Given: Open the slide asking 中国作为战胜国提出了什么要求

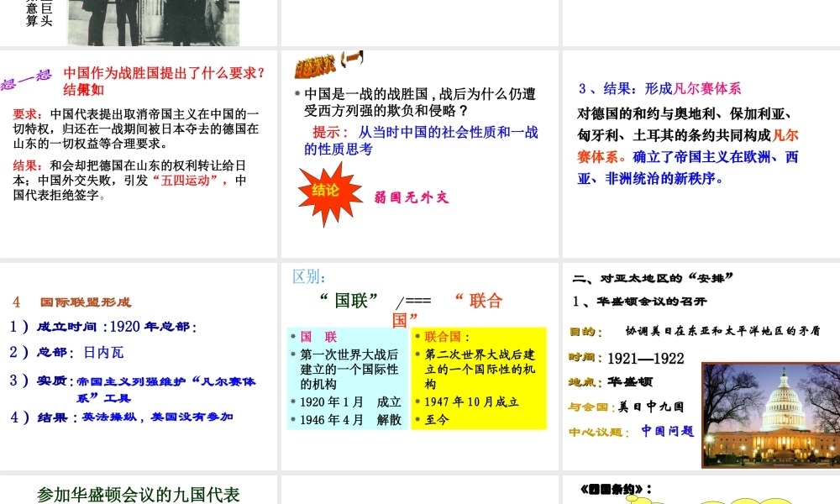Looking at the screenshot, I should pos(139,154).
